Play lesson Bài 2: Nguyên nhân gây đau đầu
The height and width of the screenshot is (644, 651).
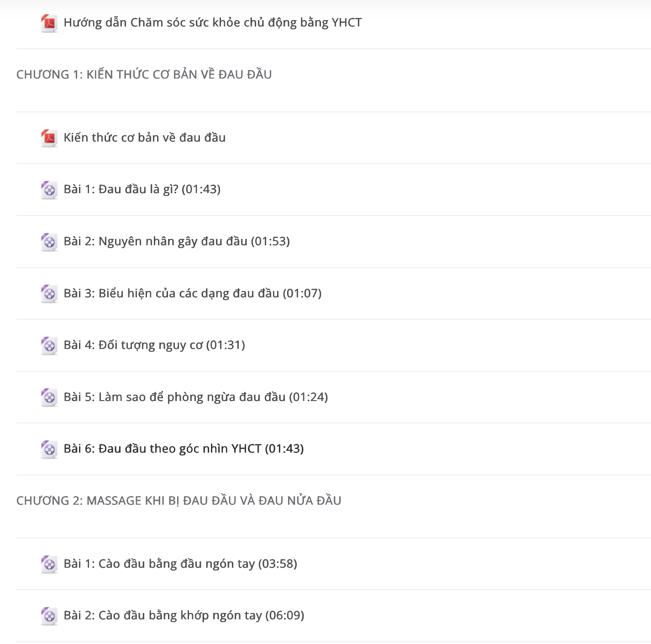(x=177, y=241)
